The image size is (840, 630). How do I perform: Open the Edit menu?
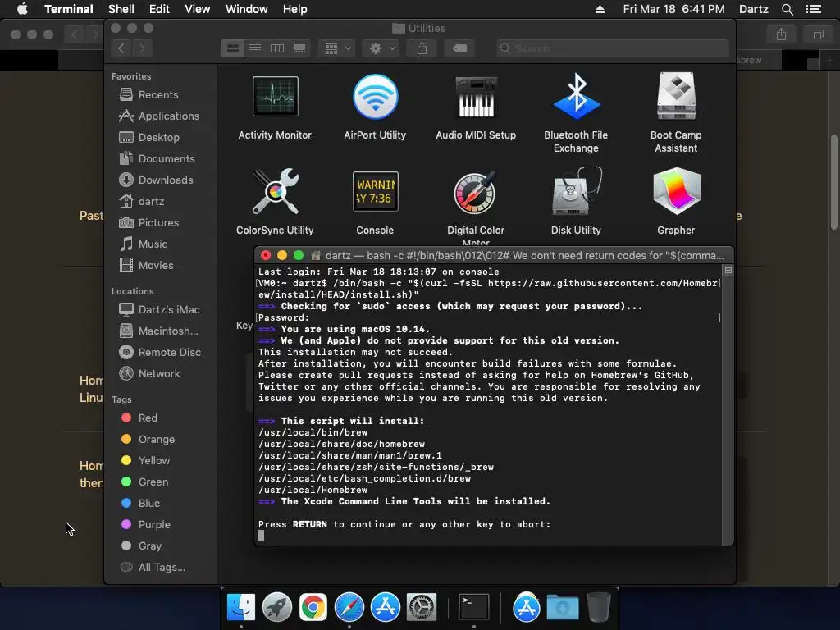pyautogui.click(x=159, y=9)
